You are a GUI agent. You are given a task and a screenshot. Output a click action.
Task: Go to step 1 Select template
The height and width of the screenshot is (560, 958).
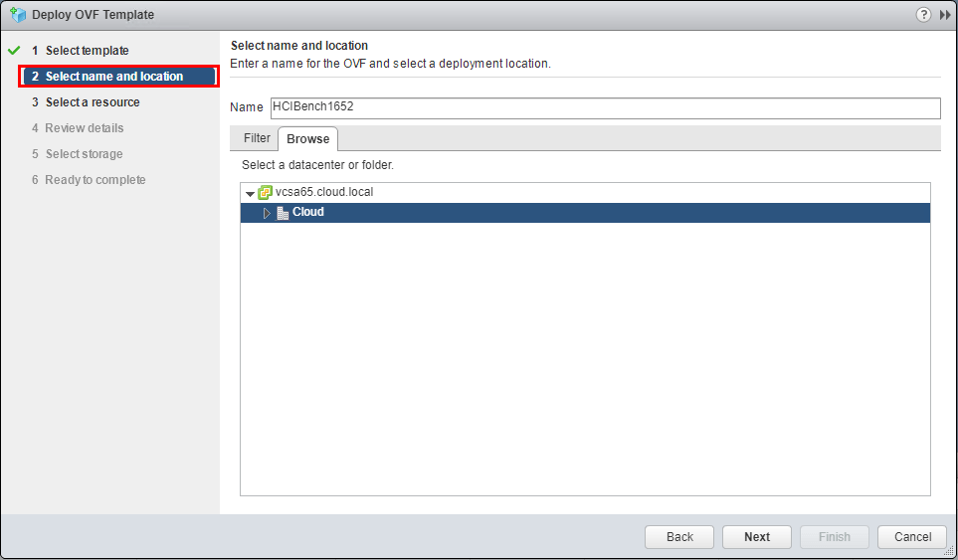click(x=87, y=51)
